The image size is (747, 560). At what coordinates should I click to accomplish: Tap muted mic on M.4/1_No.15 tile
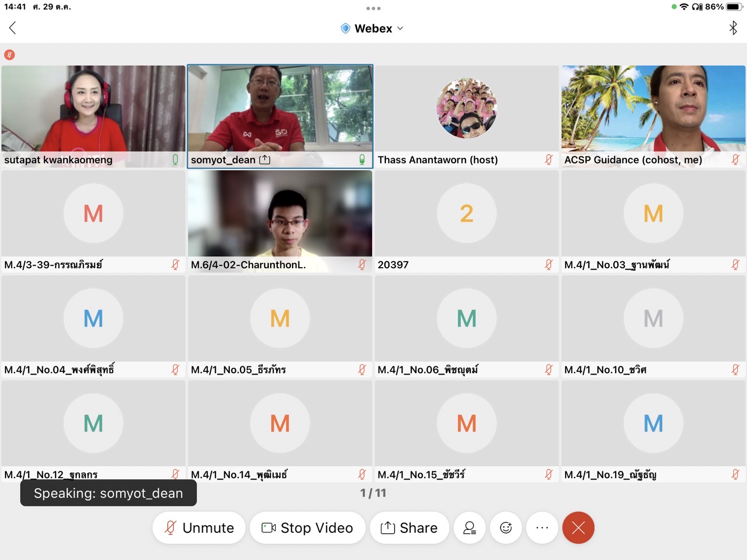pyautogui.click(x=549, y=474)
